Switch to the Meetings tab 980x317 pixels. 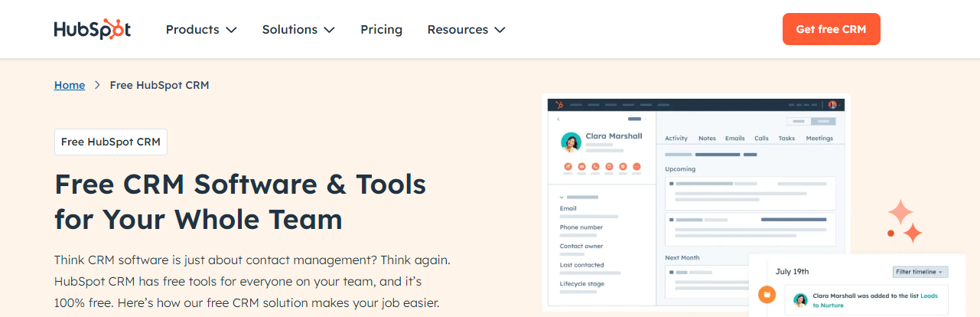click(819, 139)
